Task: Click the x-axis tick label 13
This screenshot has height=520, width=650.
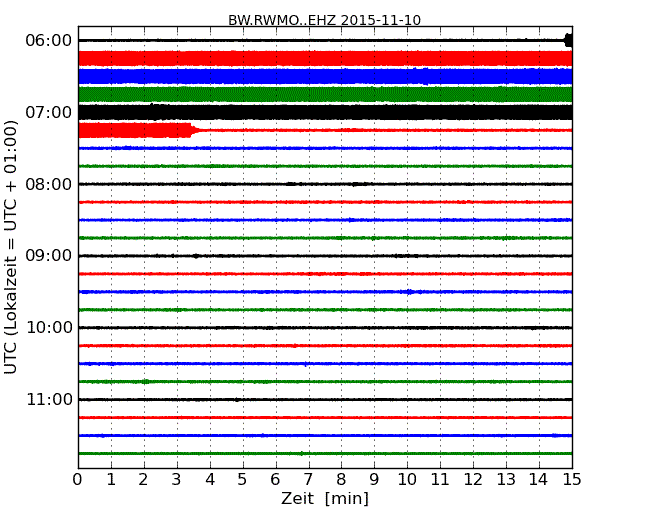Action: click(506, 479)
